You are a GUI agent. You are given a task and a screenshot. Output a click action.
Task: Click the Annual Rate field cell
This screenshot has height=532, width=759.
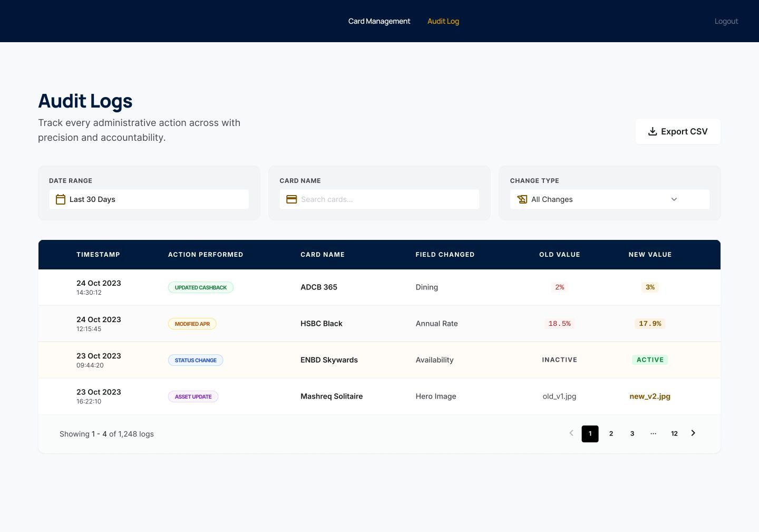click(437, 324)
